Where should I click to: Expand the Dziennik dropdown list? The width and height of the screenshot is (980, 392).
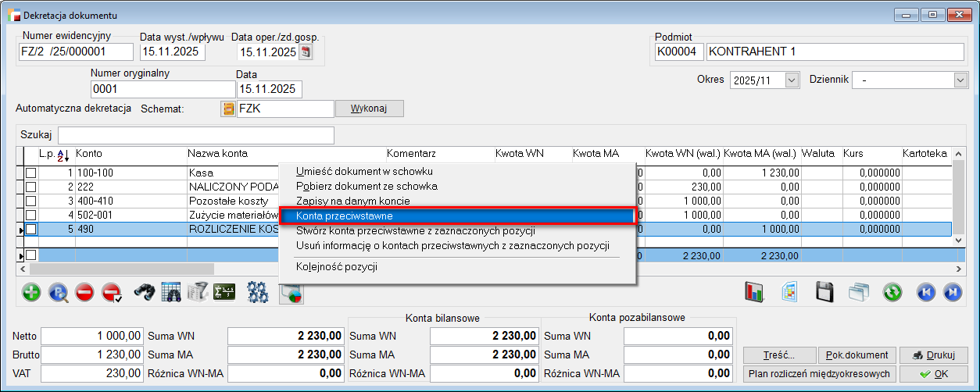pyautogui.click(x=960, y=80)
